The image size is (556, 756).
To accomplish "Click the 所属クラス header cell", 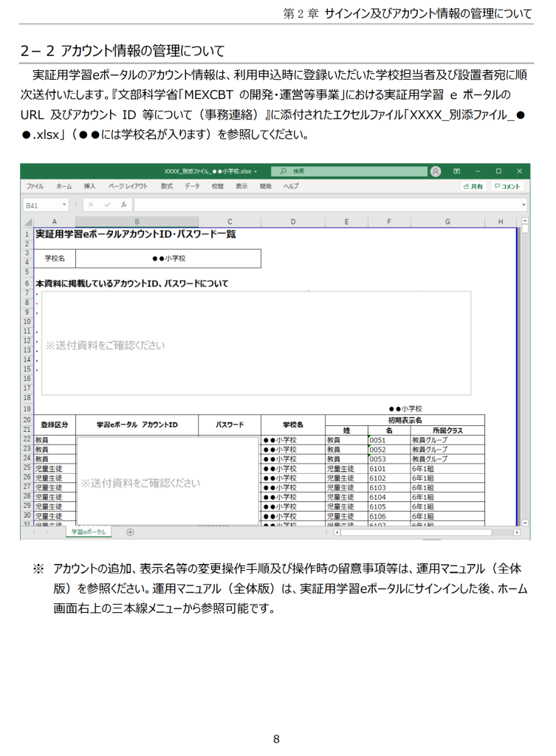I will click(x=447, y=430).
